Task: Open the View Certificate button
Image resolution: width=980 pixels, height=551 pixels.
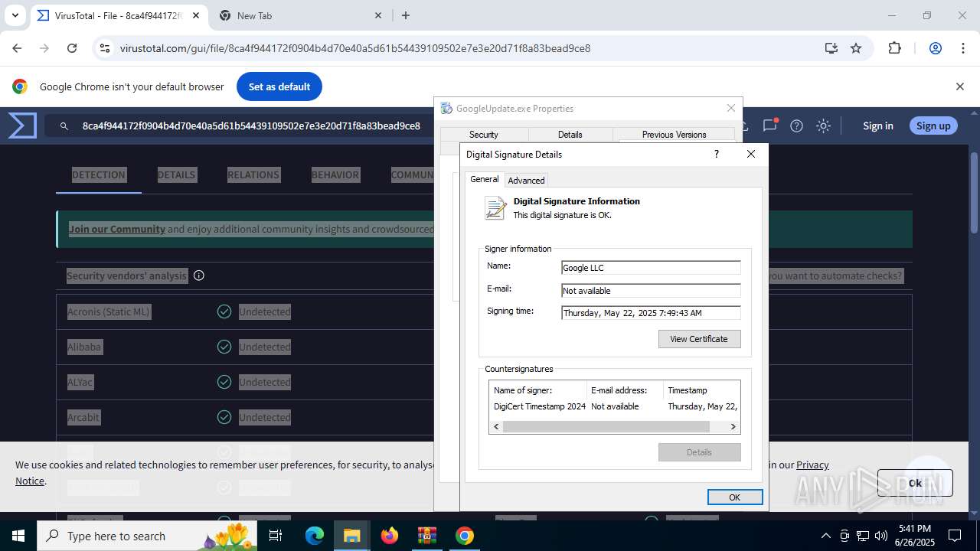Action: coord(699,339)
